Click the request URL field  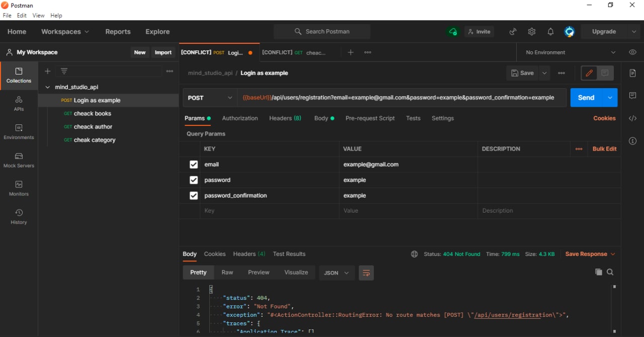click(x=401, y=98)
